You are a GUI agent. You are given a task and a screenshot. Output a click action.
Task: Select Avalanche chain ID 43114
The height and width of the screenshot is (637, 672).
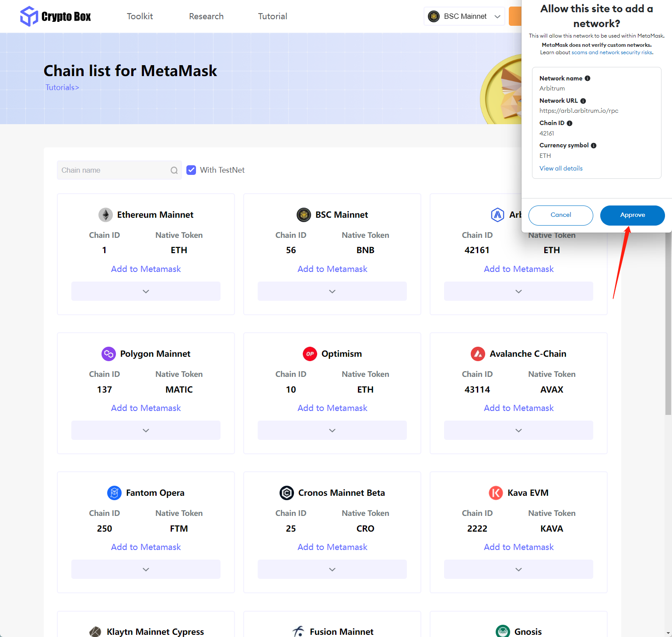pos(477,390)
